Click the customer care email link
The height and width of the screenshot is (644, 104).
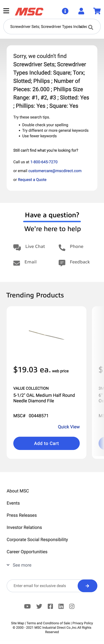(x=55, y=171)
